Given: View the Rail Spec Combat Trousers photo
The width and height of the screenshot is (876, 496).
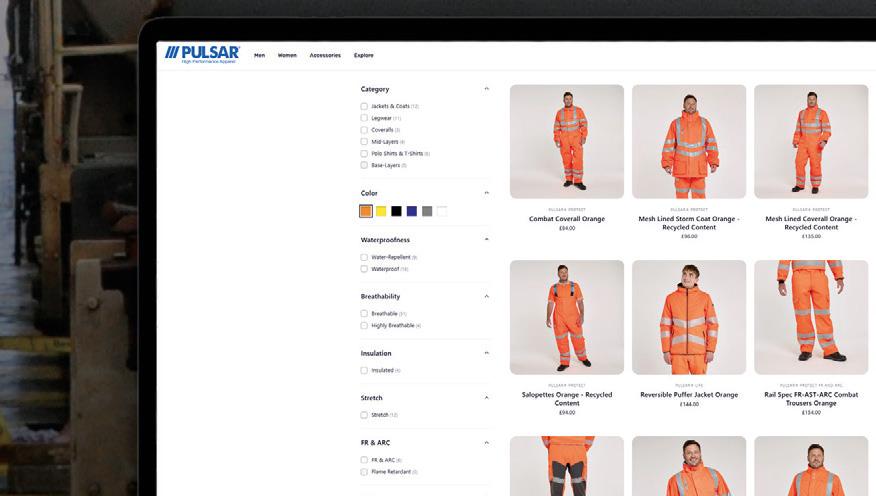Looking at the screenshot, I should [811, 317].
